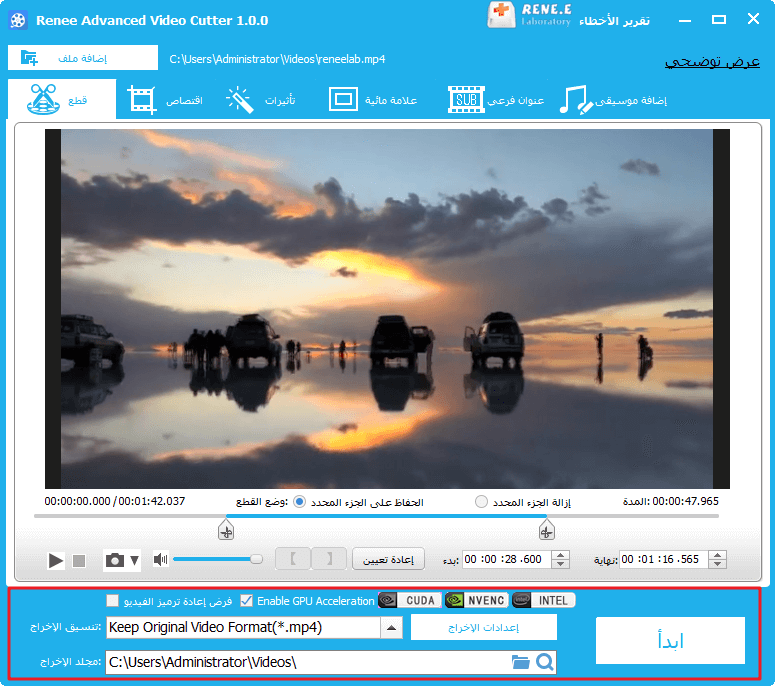The image size is (775, 686).
Task: Click the Play button
Action: click(56, 561)
